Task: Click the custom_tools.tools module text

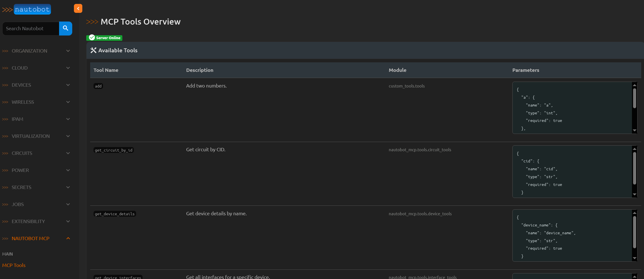Action: (407, 86)
